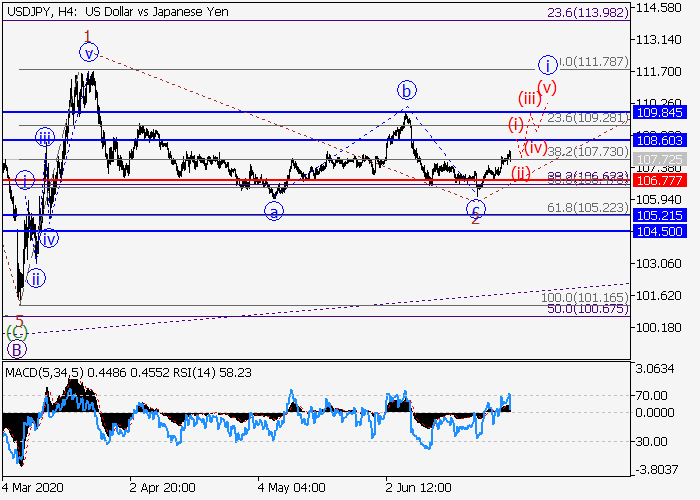Select the circled blue wave iv marker

[x=47, y=238]
